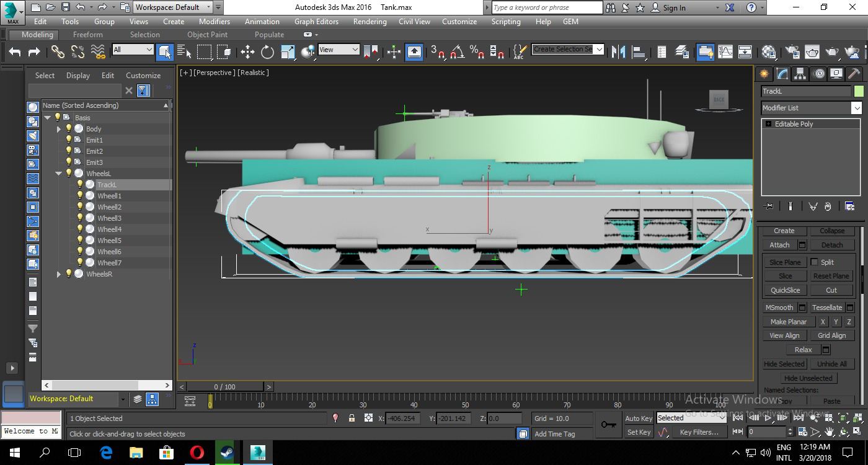This screenshot has width=868, height=465.
Task: Click the X coordinate input field
Action: point(403,418)
